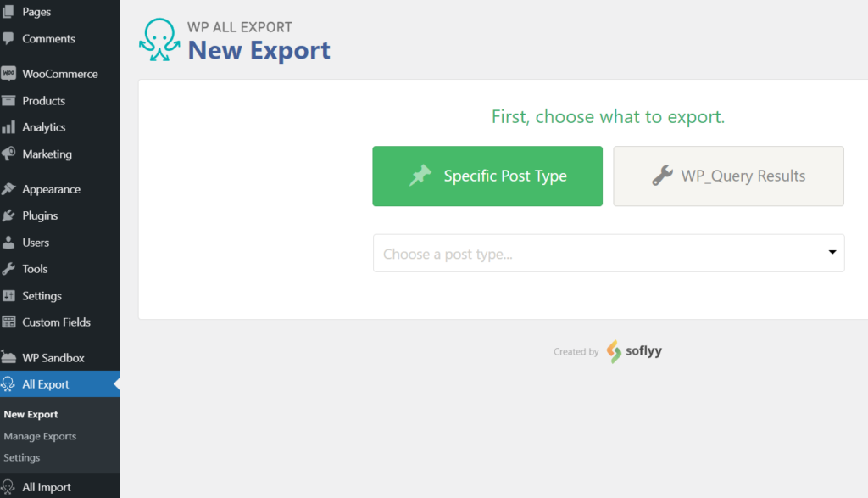Click the WooCommerce sidebar icon
The width and height of the screenshot is (868, 498).
(8, 74)
